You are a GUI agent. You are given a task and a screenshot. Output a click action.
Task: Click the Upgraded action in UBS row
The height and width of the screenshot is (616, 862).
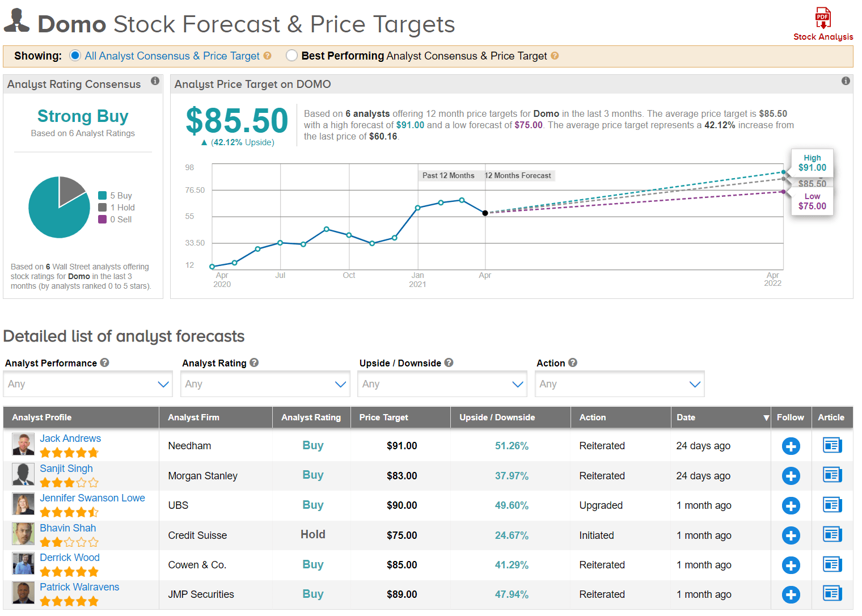tap(601, 505)
